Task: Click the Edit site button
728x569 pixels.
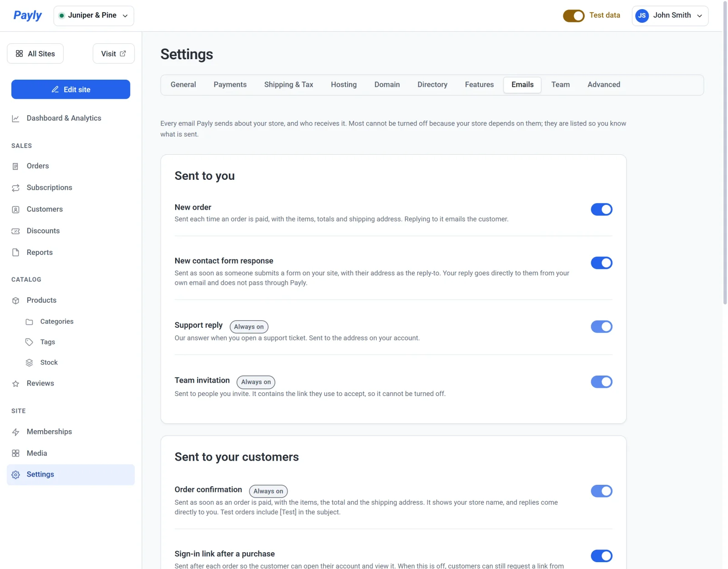Action: [x=71, y=89]
